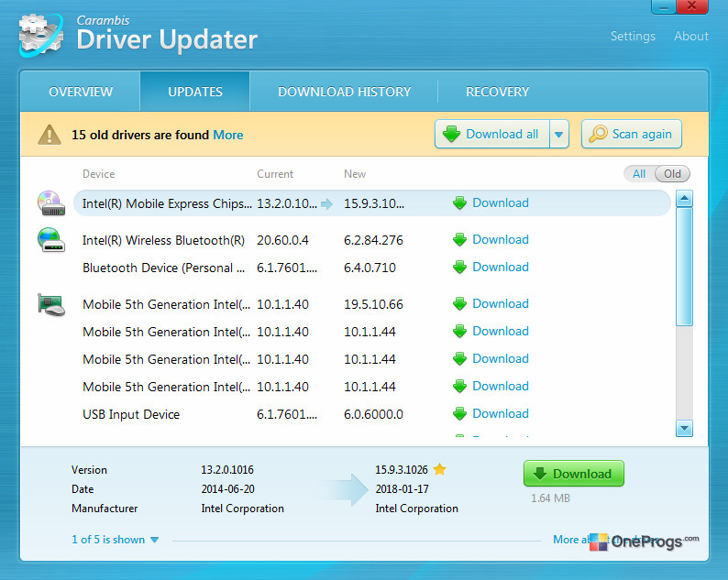Filter to Old drivers only
728x580 pixels.
click(x=672, y=174)
